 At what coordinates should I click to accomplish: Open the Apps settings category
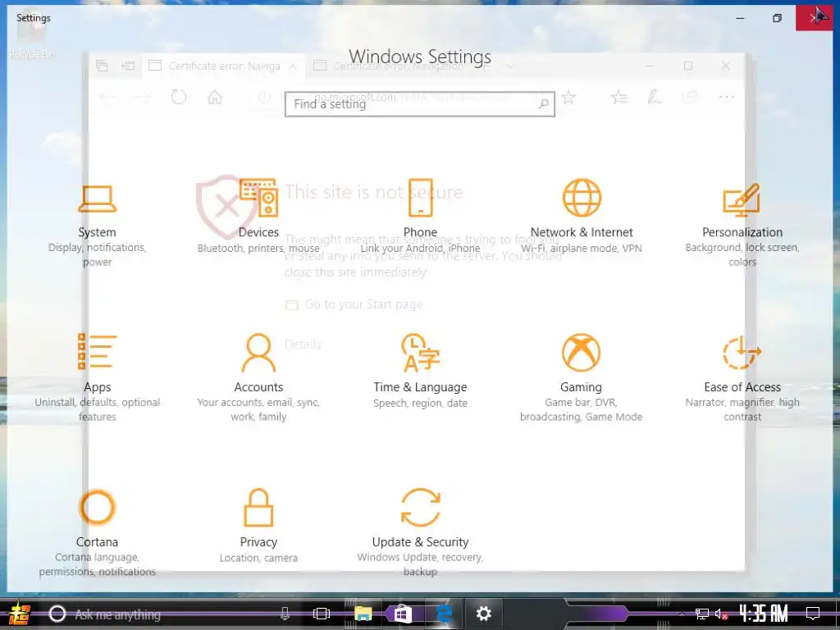click(97, 377)
